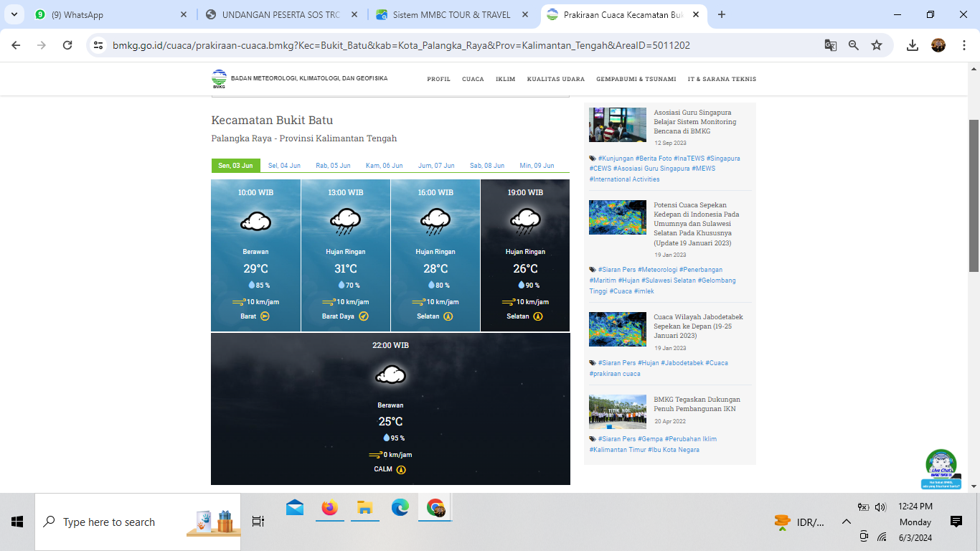Open thumbnail of BMKG Tegaskan Dukungan article
The height and width of the screenshot is (551, 980).
tap(618, 412)
